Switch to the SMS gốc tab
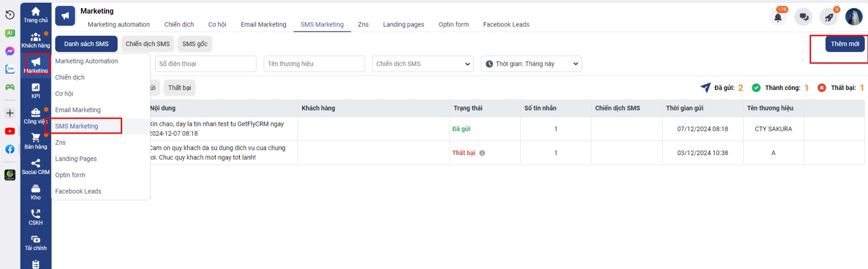The height and width of the screenshot is (269, 868). [x=195, y=44]
